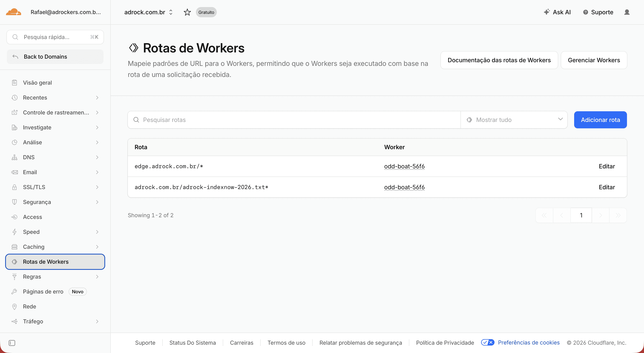The width and height of the screenshot is (644, 353).
Task: Open Status Do Sistema footer link
Action: 193,343
